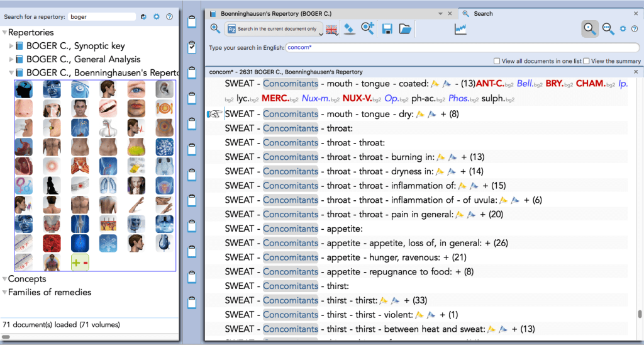Toggle the bottommost clipboard icon
The image size is (644, 345).
pyautogui.click(x=191, y=303)
